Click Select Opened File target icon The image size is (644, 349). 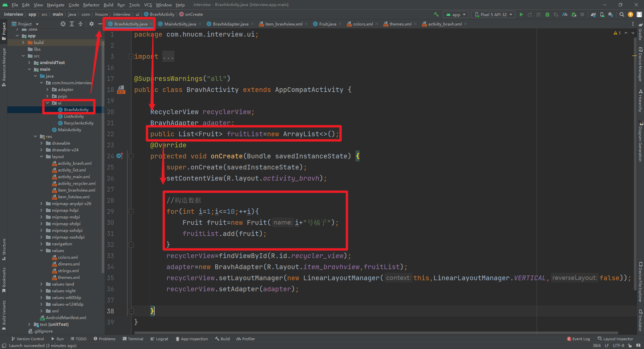pos(63,24)
